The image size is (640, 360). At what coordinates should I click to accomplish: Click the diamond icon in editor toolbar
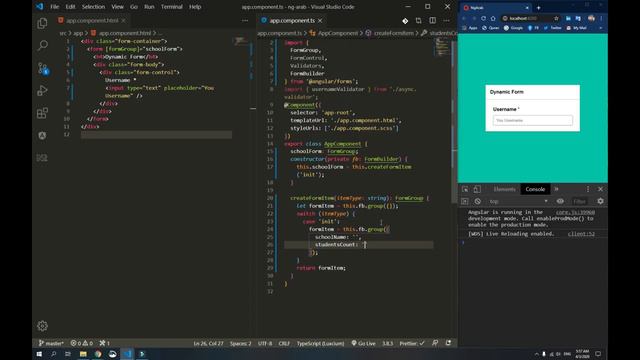point(405,20)
